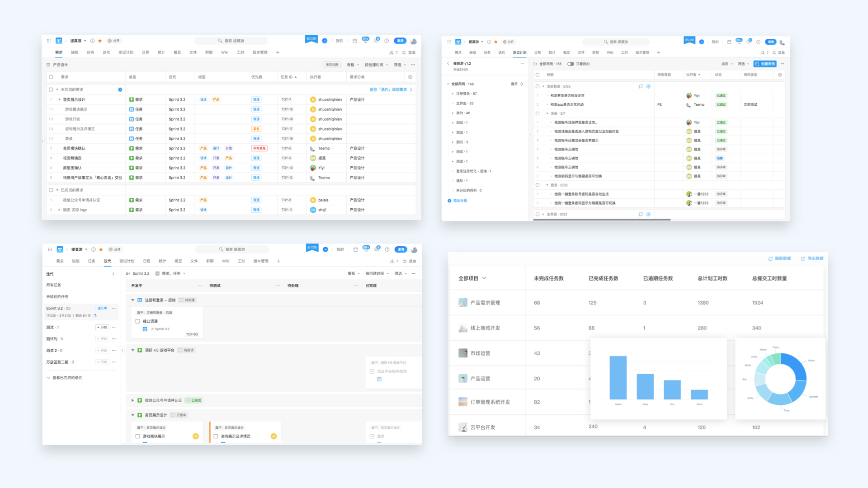Check the 接口调通 task checkbox
The width and height of the screenshot is (868, 488).
pos(138,321)
